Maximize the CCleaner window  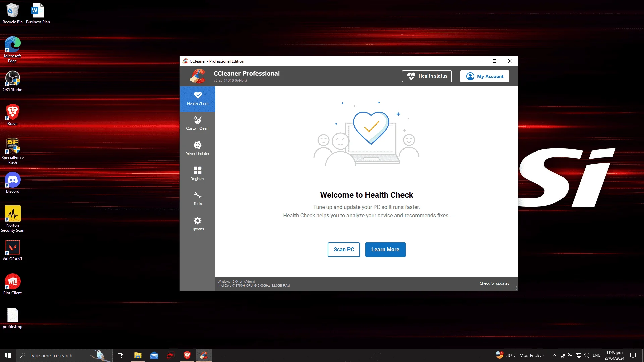[x=495, y=61]
